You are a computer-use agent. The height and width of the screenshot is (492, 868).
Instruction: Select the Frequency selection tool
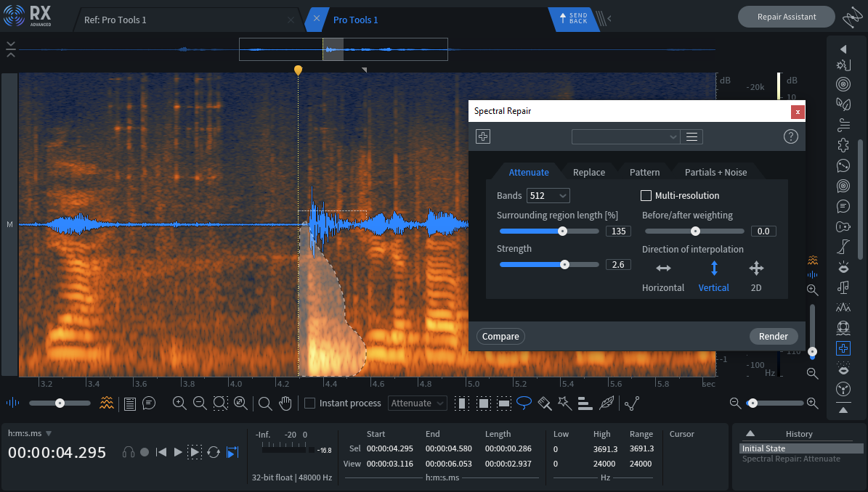[504, 403]
